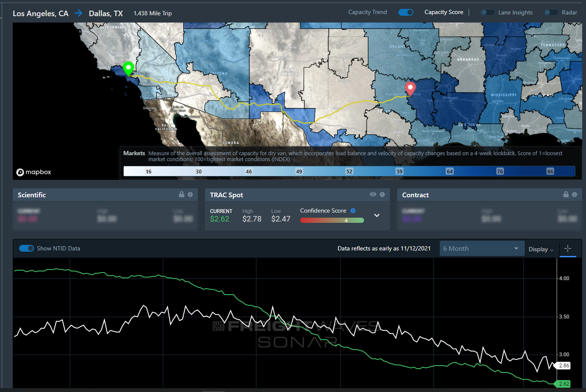Screen dimensions: 586x392
Task: Click the "1,438 Mile Trip" text
Action: (x=153, y=13)
